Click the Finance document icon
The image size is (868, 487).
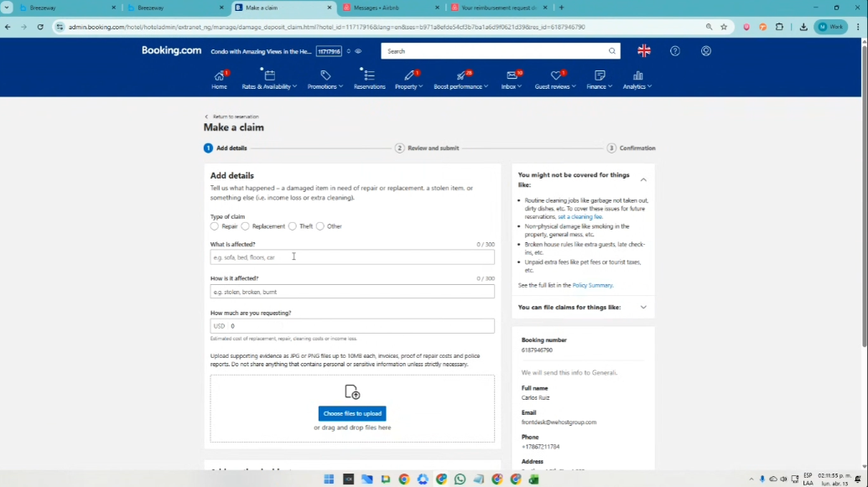(600, 75)
